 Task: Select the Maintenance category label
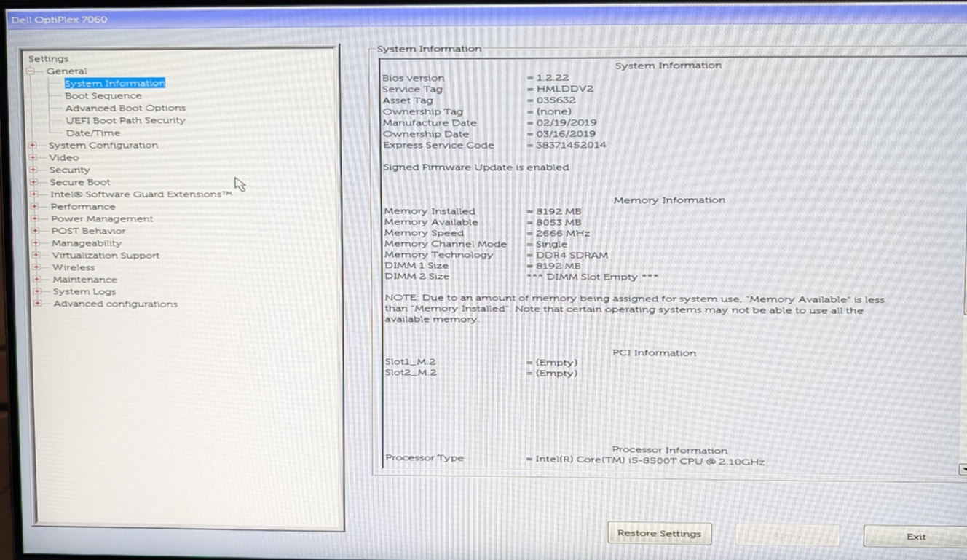84,280
